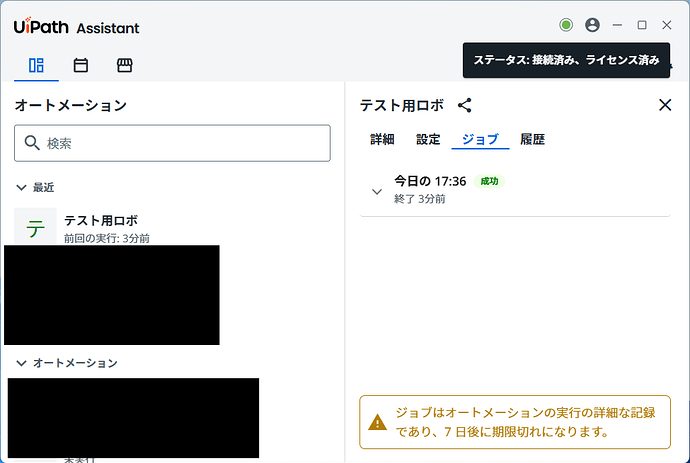Click the オートメーション page heading

[70, 105]
